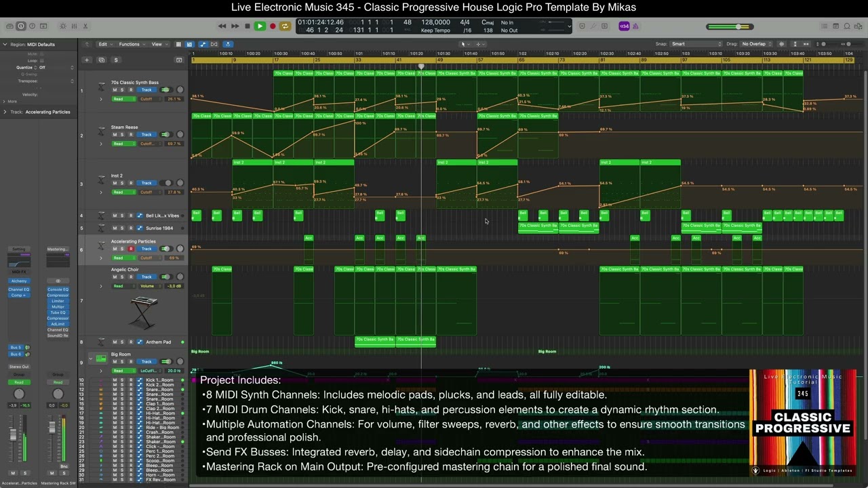This screenshot has height=488, width=868.
Task: Toggle the Show Automation button
Action: [x=202, y=44]
